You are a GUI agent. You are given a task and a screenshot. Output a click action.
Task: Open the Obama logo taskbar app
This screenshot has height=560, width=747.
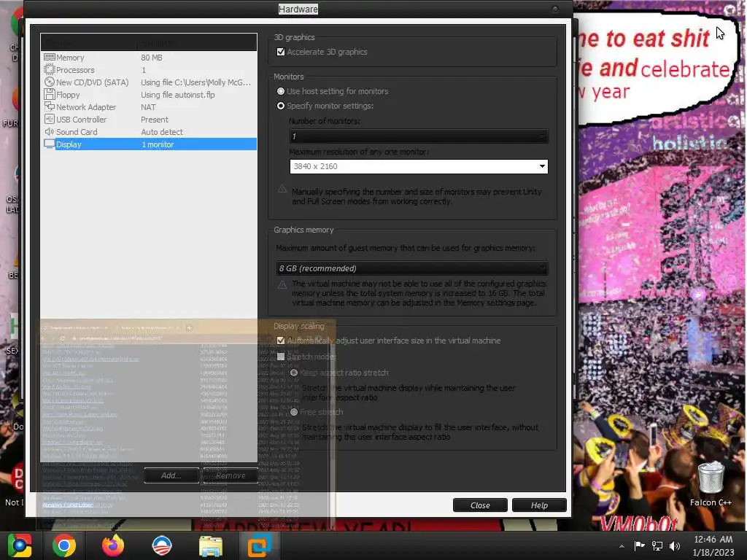pyautogui.click(x=161, y=545)
